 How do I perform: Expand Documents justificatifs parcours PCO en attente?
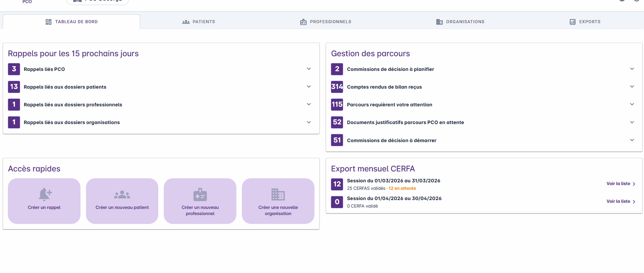tap(632, 122)
